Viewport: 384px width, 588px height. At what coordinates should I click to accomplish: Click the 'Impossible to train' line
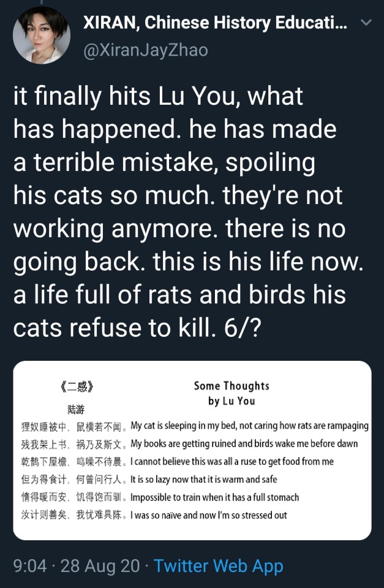point(215,497)
